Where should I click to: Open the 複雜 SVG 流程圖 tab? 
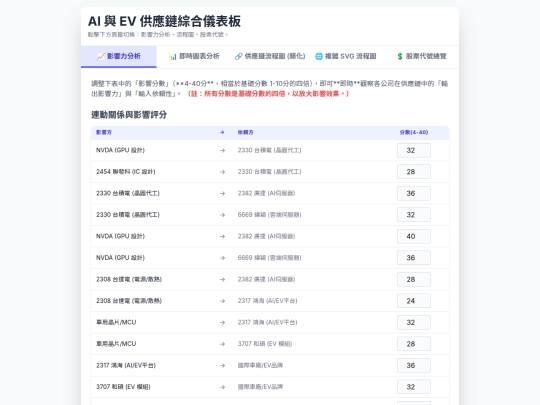click(345, 56)
